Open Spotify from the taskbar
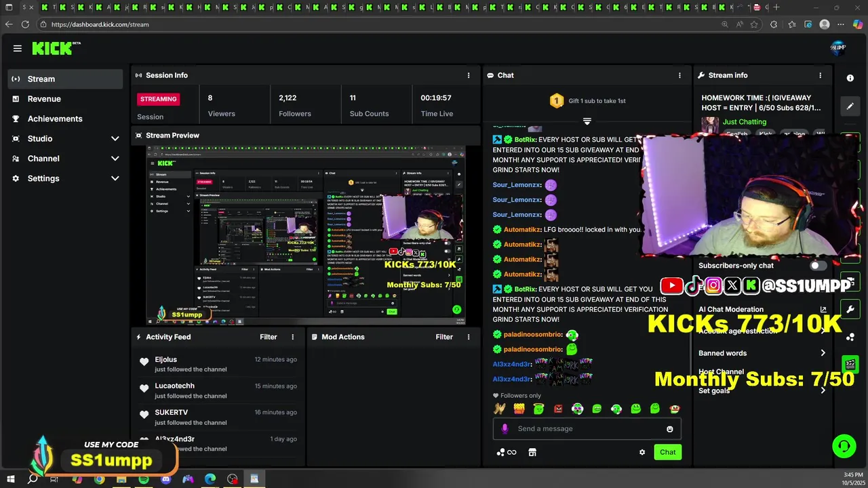Image resolution: width=868 pixels, height=488 pixels. [x=144, y=479]
